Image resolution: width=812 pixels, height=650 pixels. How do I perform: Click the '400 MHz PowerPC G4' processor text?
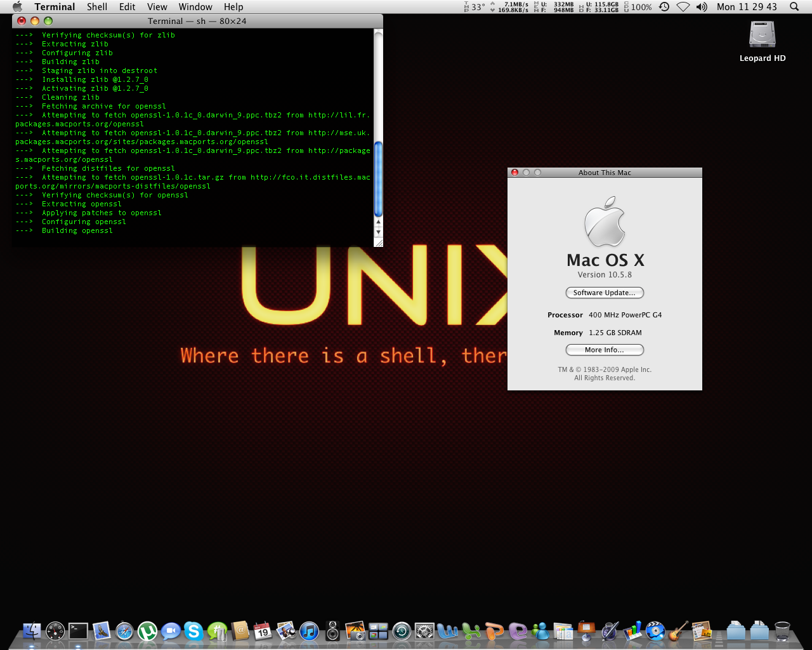point(625,315)
